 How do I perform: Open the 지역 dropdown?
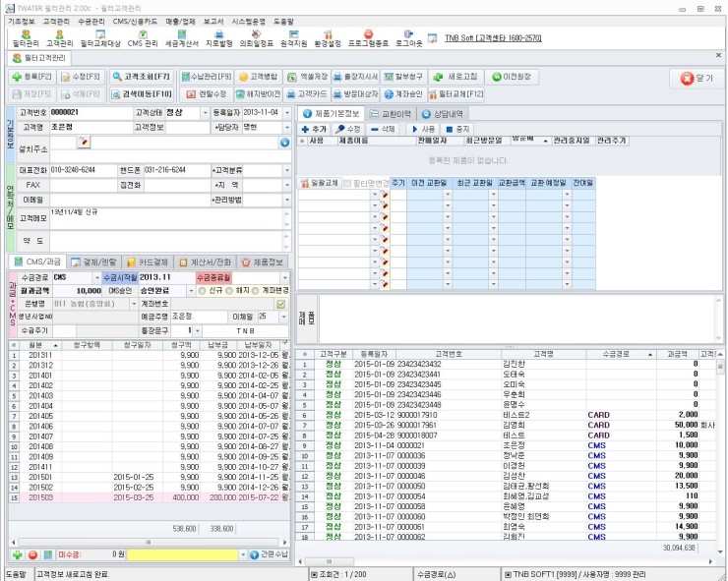pos(287,185)
